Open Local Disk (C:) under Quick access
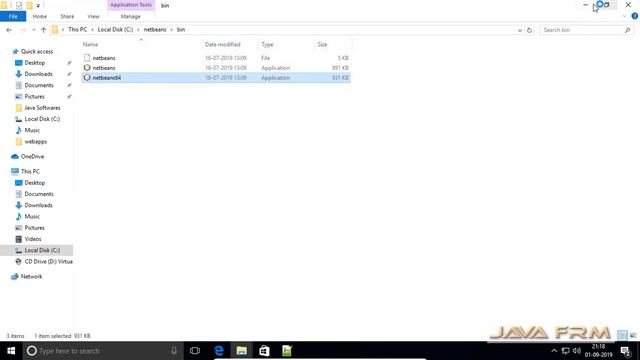The image size is (640, 360). tap(42, 119)
